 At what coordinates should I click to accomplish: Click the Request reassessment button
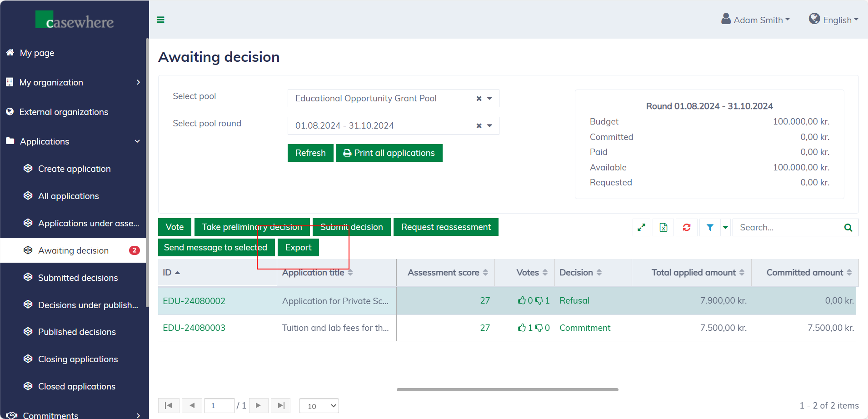click(446, 227)
